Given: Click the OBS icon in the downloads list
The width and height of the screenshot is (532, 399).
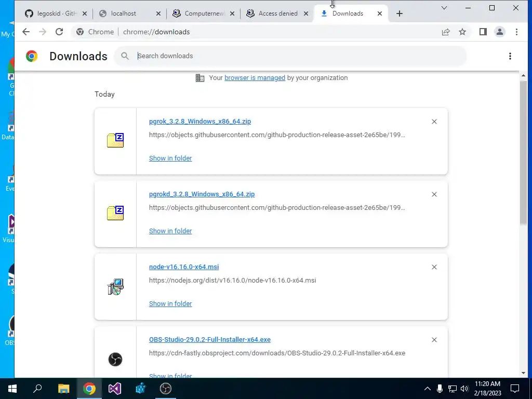Looking at the screenshot, I should click(115, 360).
